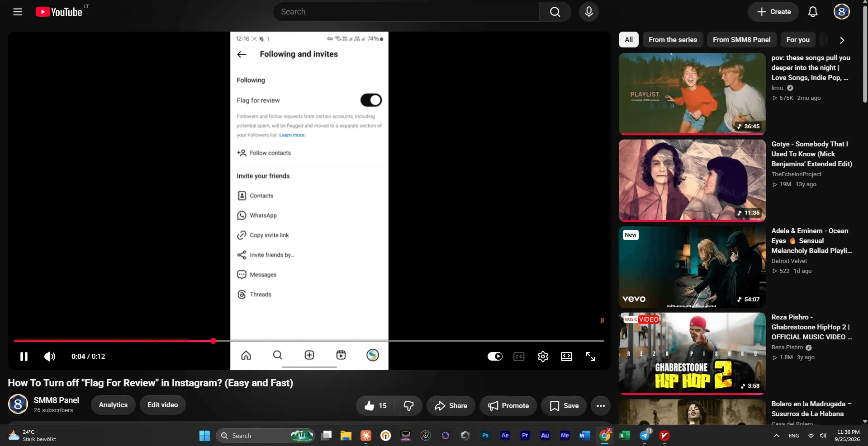Open the Windows Start menu

click(204, 436)
